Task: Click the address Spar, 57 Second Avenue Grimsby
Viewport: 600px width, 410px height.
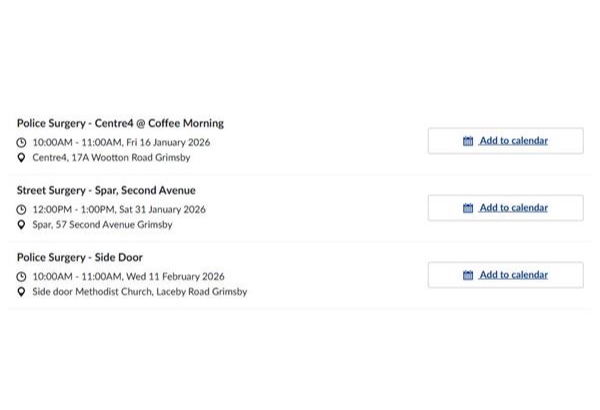Action: [102, 225]
